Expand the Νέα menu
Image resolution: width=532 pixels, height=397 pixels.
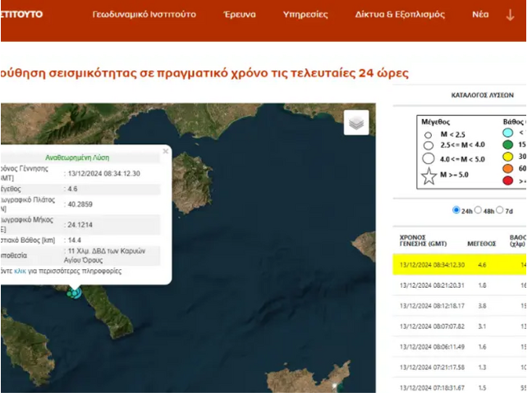[x=480, y=15]
